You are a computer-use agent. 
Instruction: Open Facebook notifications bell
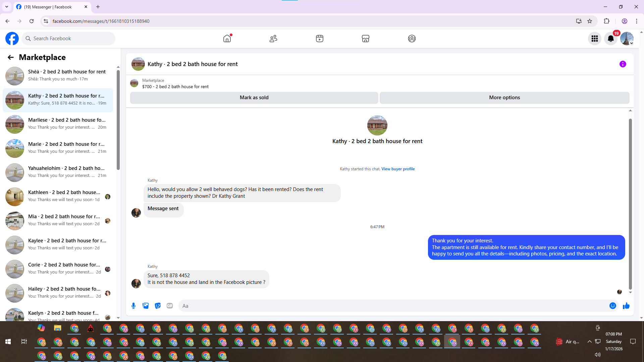click(610, 39)
